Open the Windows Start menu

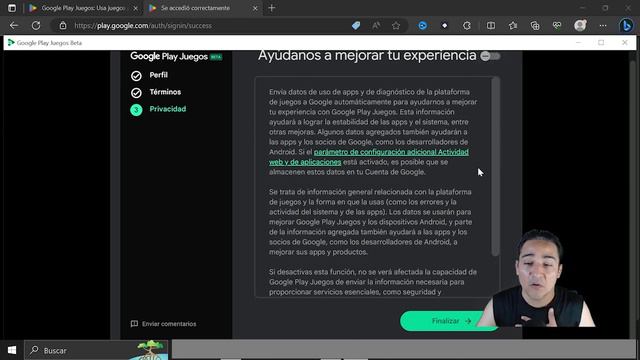[x=12, y=350]
